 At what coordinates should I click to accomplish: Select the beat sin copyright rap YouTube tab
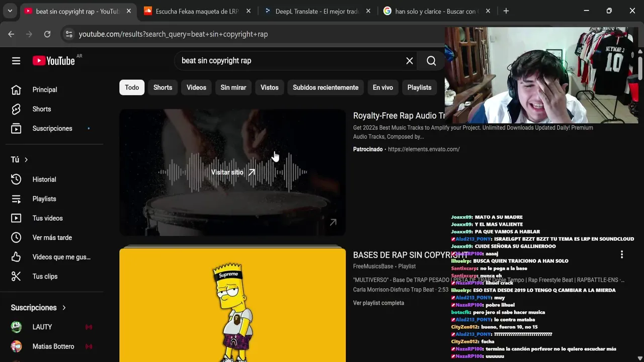77,11
